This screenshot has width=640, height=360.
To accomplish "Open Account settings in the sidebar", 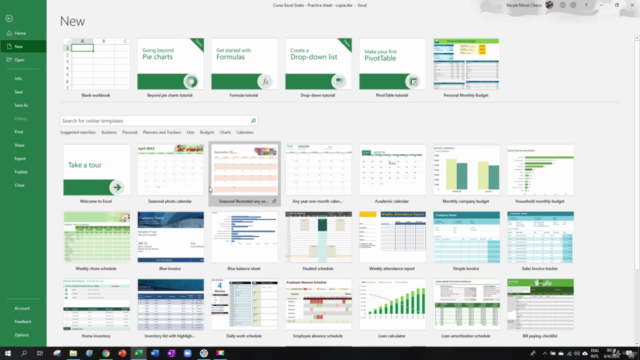I will (x=23, y=308).
